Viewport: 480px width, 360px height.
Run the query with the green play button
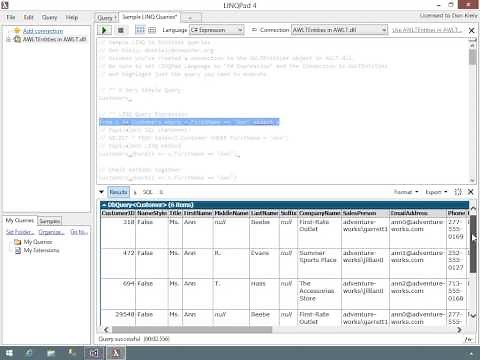(x=104, y=30)
